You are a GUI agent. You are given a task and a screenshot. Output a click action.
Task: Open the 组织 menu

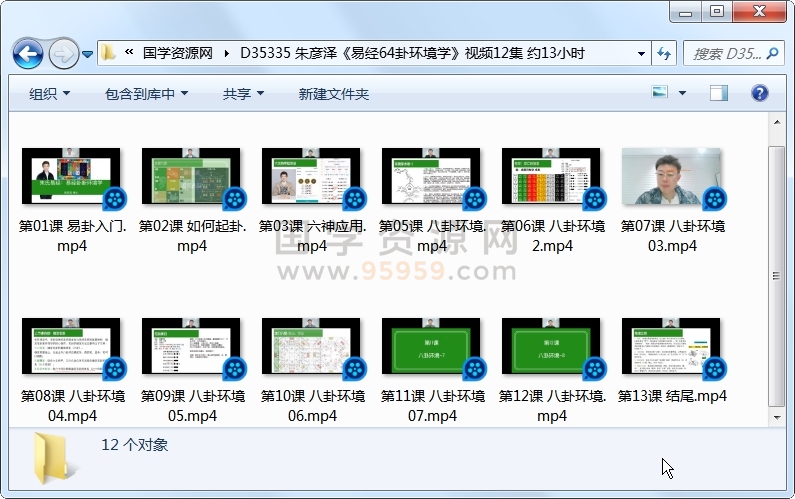click(49, 94)
